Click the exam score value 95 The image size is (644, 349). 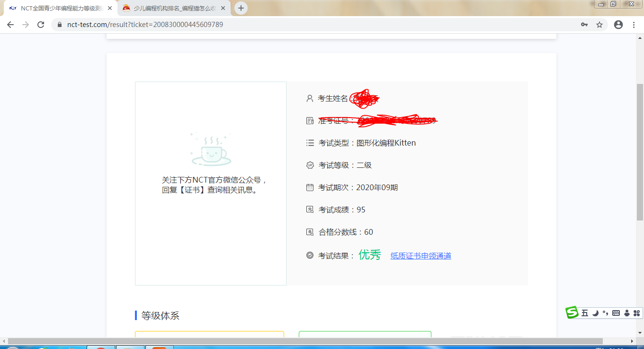tap(361, 210)
